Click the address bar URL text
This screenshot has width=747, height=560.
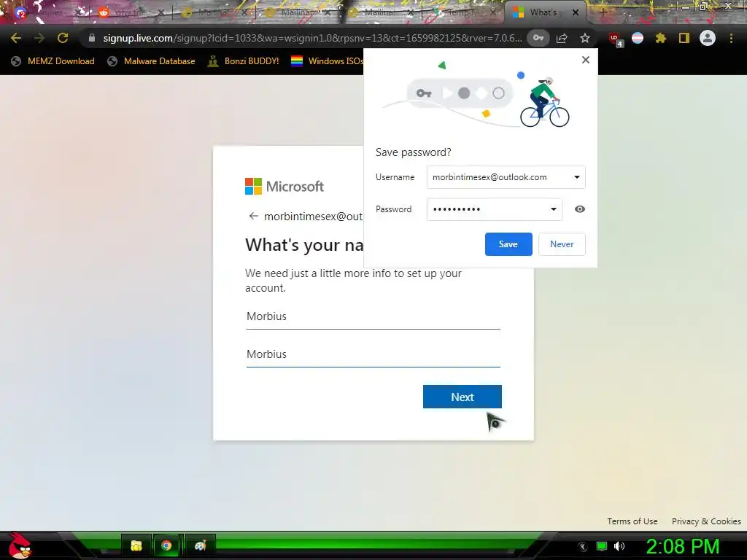(x=312, y=38)
